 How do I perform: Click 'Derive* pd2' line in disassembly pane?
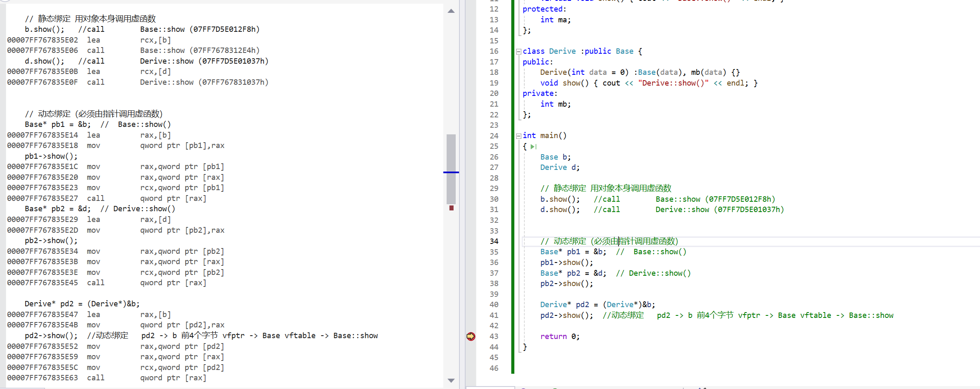82,304
